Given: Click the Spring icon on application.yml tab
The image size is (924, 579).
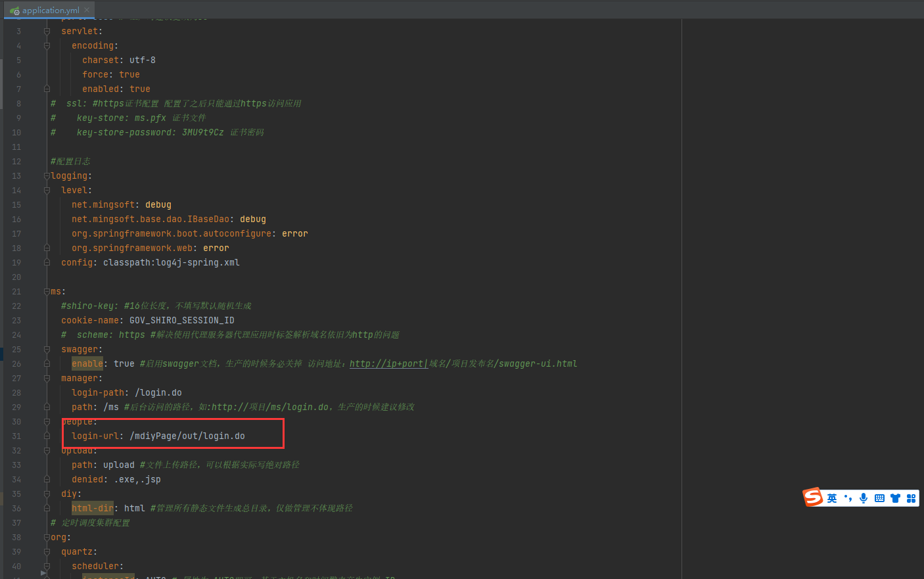Looking at the screenshot, I should pyautogui.click(x=14, y=11).
